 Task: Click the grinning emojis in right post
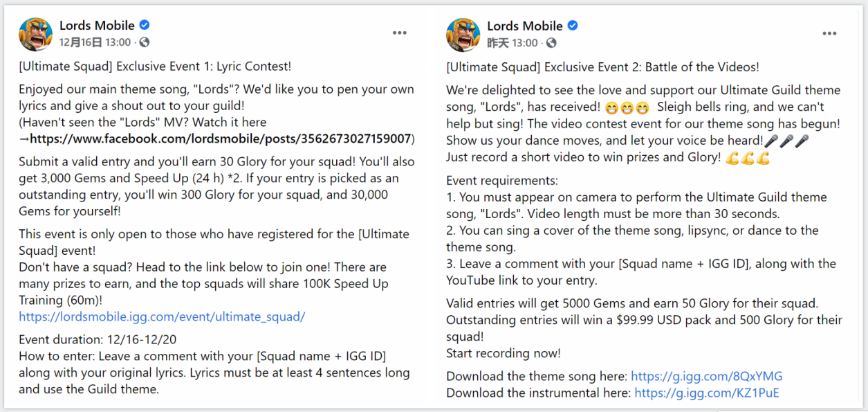click(x=627, y=107)
